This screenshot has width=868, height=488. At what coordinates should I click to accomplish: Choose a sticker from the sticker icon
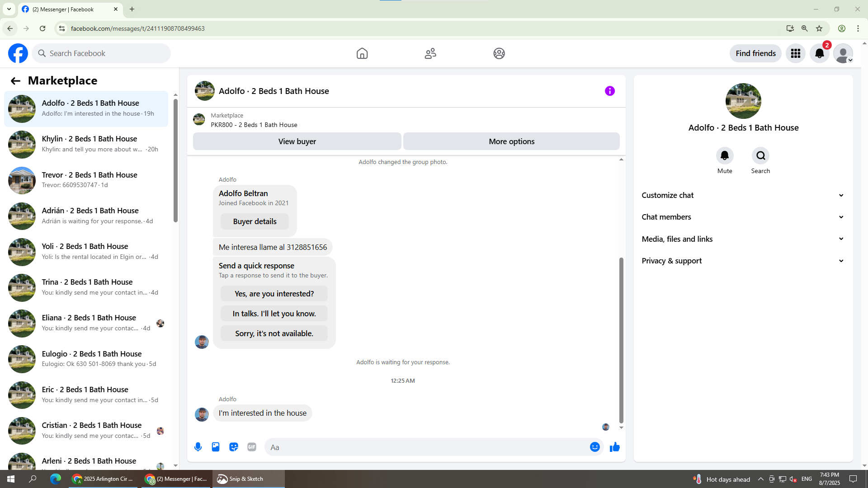pos(234,447)
